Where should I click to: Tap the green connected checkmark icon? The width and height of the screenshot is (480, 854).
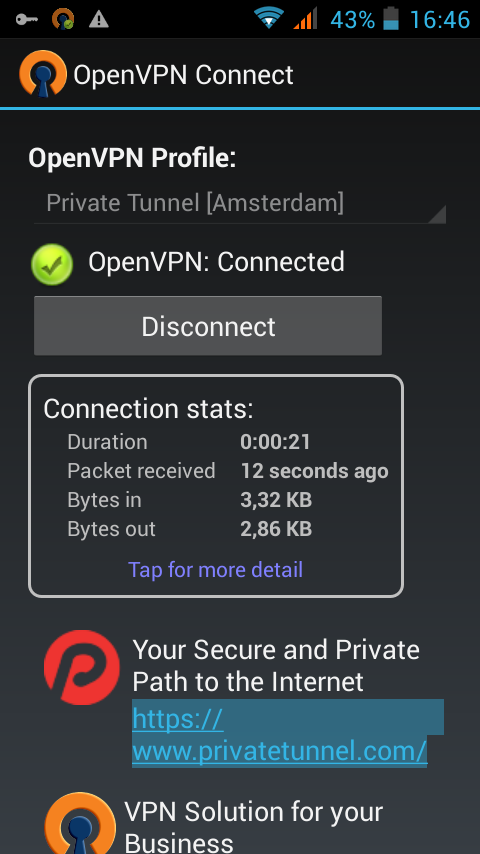(52, 264)
